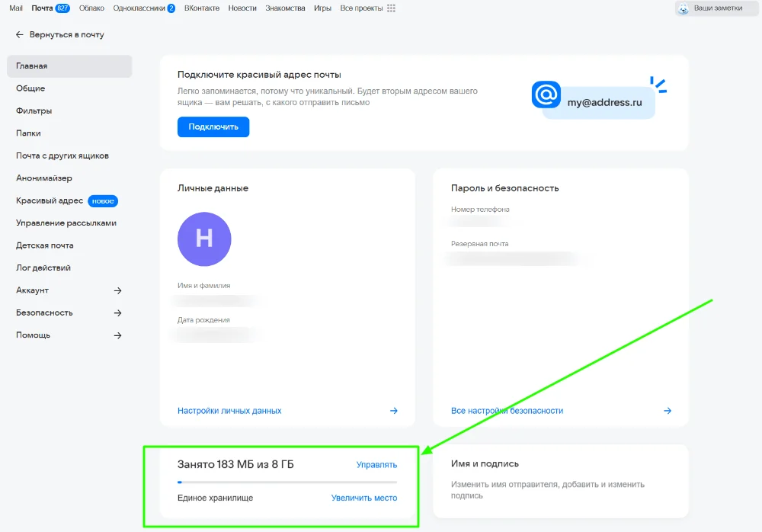Click Mail in the top navigation
The height and width of the screenshot is (532, 762).
tap(16, 8)
